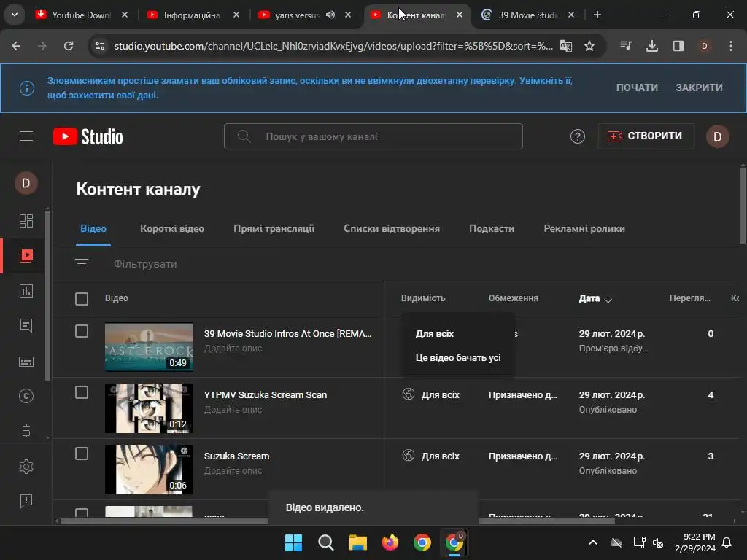
Task: Open Firefox from taskbar
Action: (x=390, y=542)
